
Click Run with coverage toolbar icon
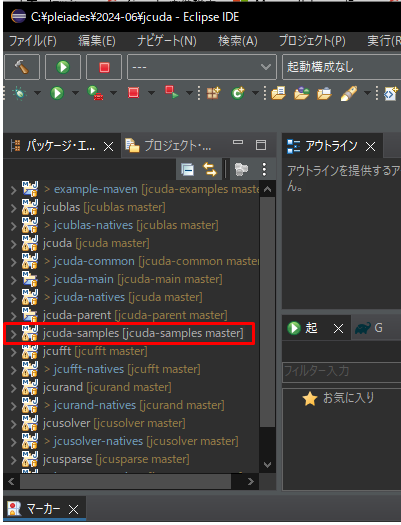[95, 93]
